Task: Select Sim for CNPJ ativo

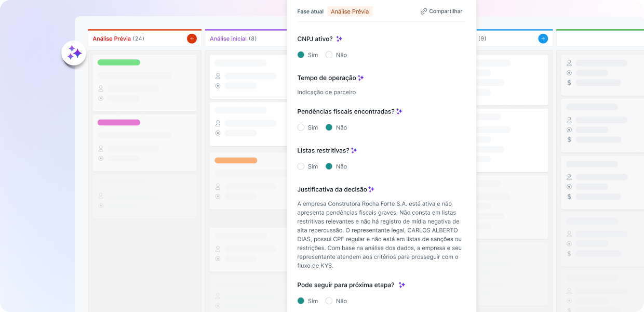Action: 301,55
